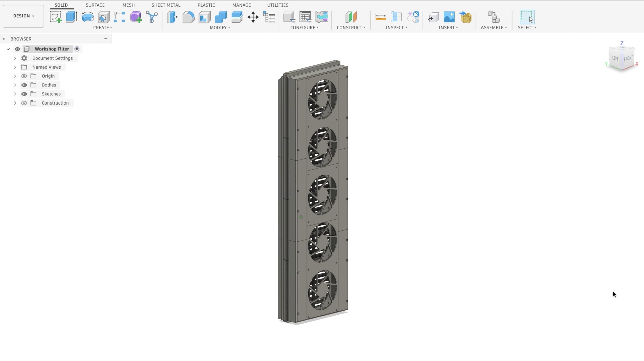The height and width of the screenshot is (361, 644).
Task: Expand the Sketches folder
Action: [15, 94]
